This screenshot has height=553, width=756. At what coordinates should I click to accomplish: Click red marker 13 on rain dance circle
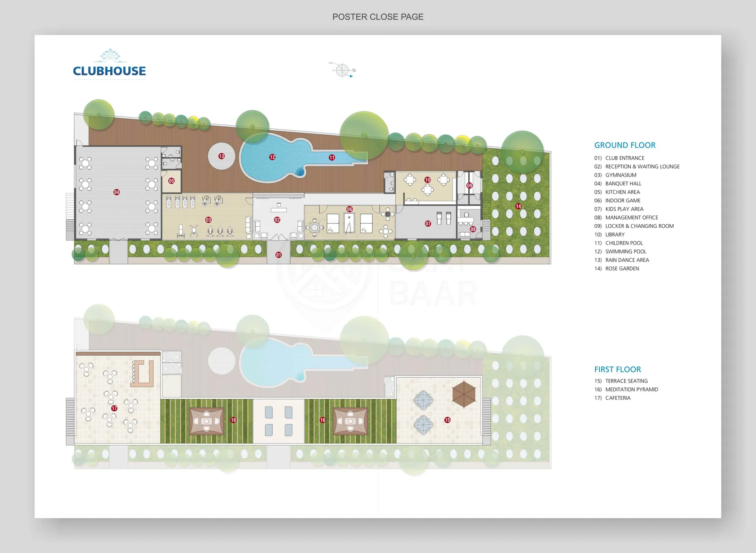222,156
